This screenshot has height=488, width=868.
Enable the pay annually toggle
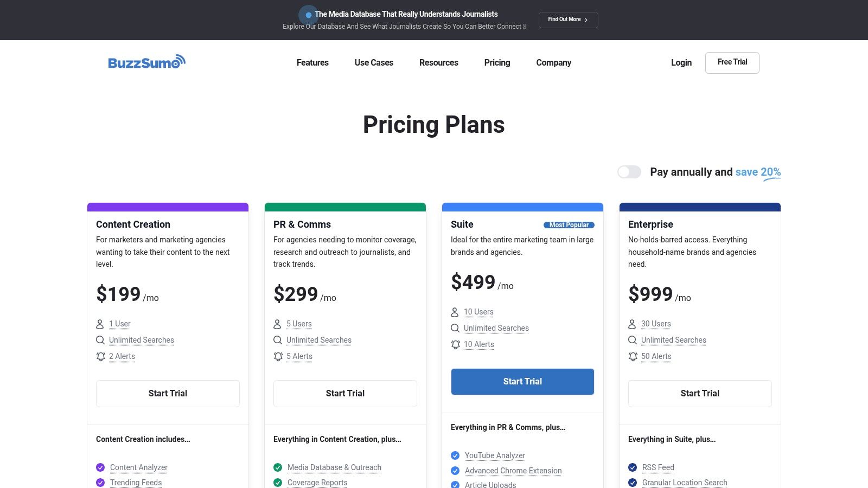(x=629, y=172)
